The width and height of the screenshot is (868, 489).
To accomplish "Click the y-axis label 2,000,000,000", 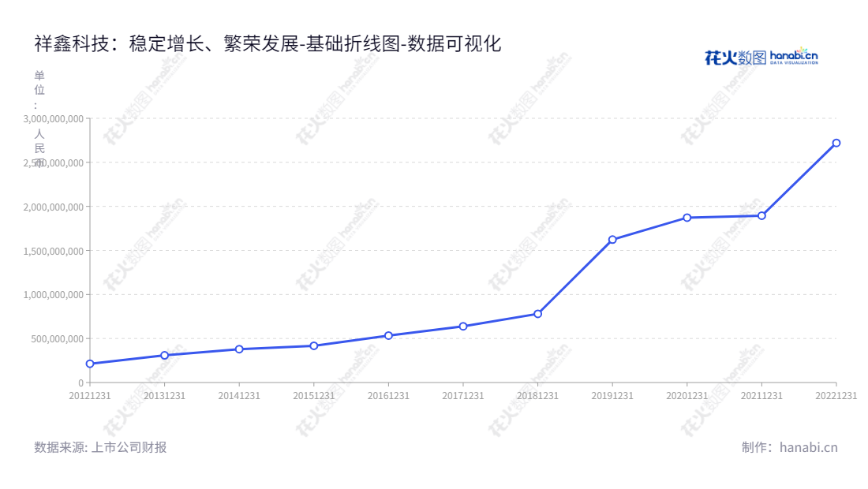I will tap(53, 207).
